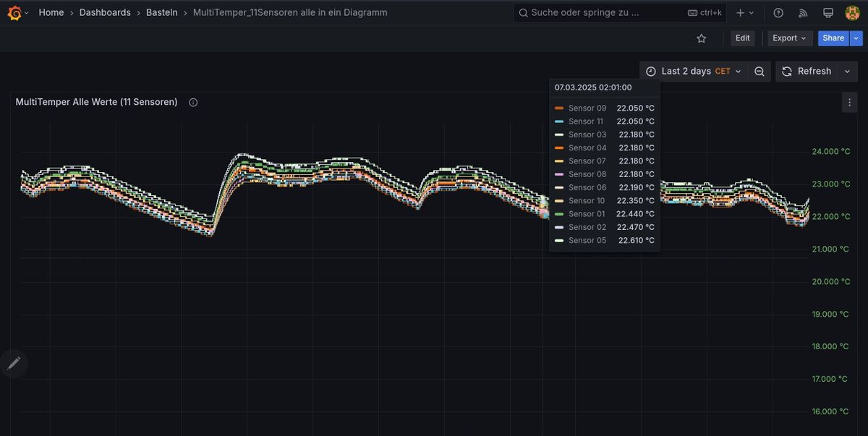Image resolution: width=868 pixels, height=436 pixels.
Task: Open the news feed icon
Action: click(x=803, y=12)
